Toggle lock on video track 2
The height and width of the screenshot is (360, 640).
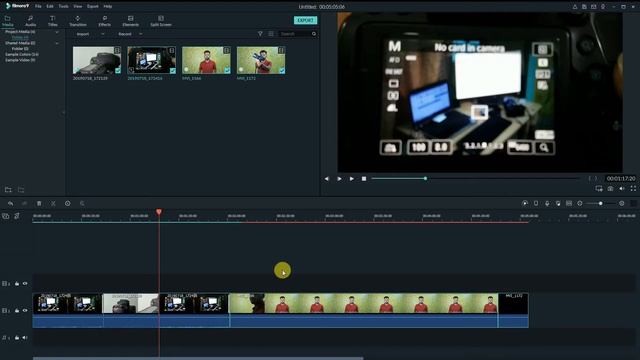tap(17, 283)
